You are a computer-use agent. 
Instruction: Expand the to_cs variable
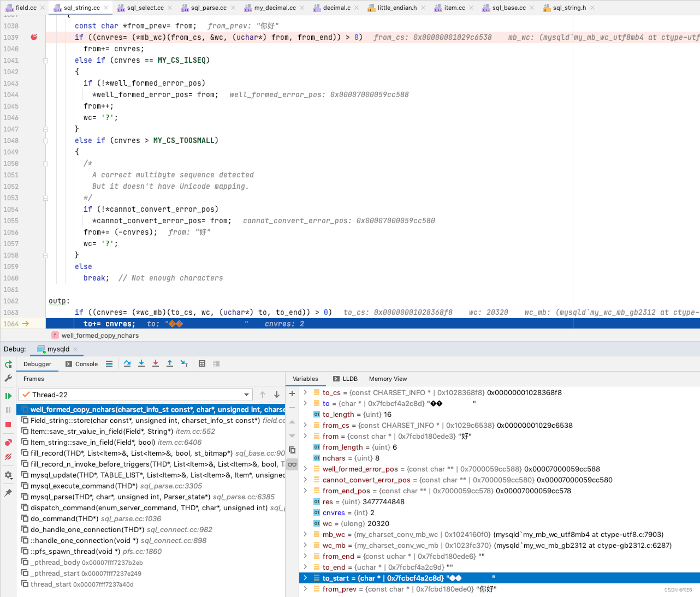click(305, 392)
